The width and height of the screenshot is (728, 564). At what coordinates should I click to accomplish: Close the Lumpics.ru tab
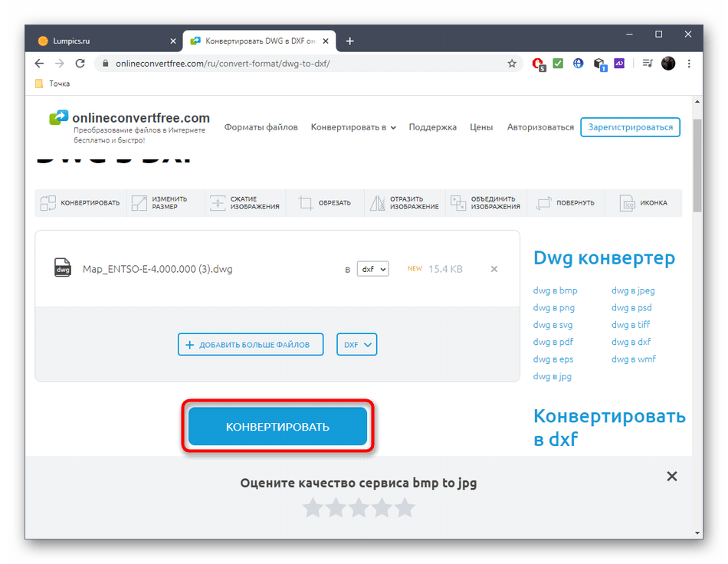click(173, 41)
